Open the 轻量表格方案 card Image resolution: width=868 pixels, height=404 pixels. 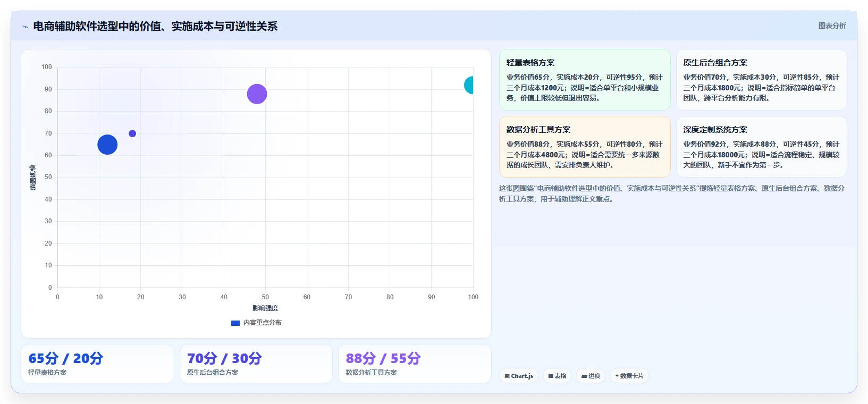coord(585,80)
